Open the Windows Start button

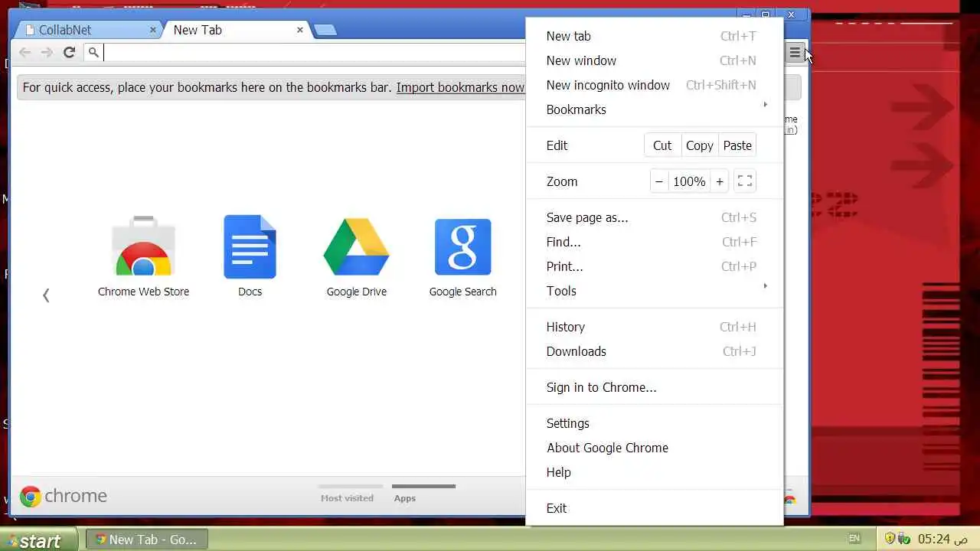tap(38, 540)
